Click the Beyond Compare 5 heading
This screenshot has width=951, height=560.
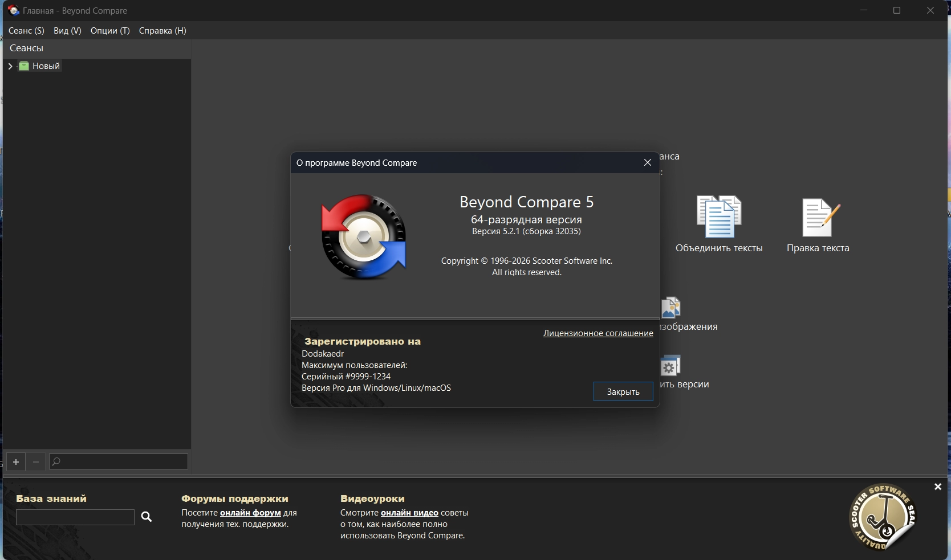(x=527, y=202)
